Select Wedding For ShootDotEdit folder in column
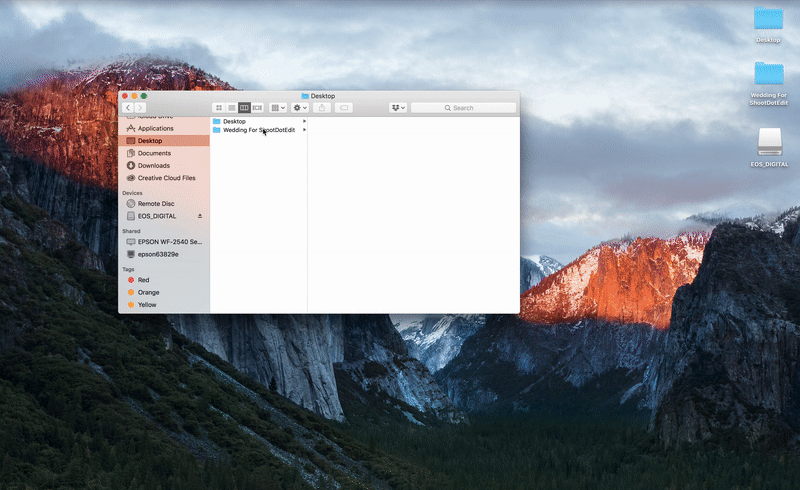 258,130
